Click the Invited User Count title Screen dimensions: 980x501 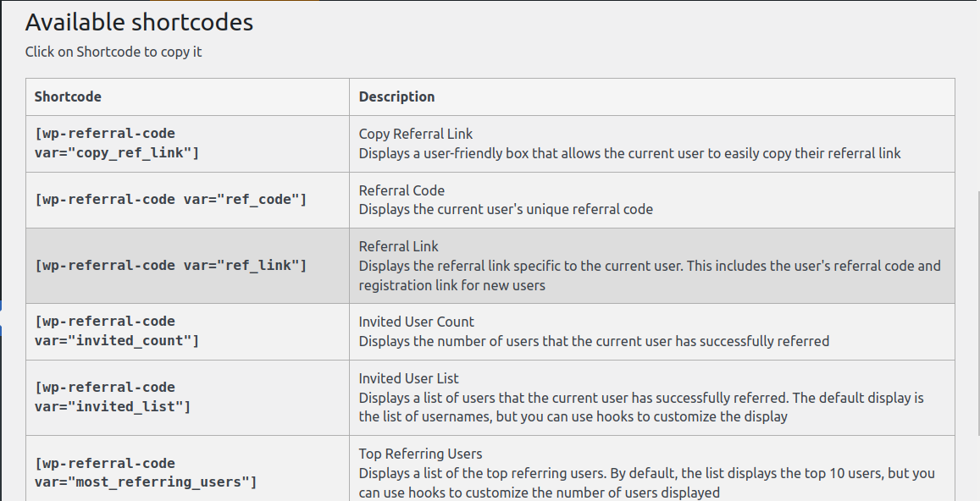(x=416, y=322)
